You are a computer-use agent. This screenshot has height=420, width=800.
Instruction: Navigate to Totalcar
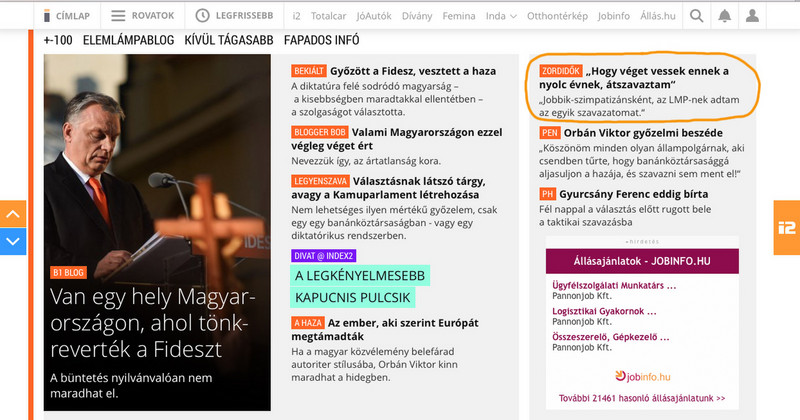point(329,16)
